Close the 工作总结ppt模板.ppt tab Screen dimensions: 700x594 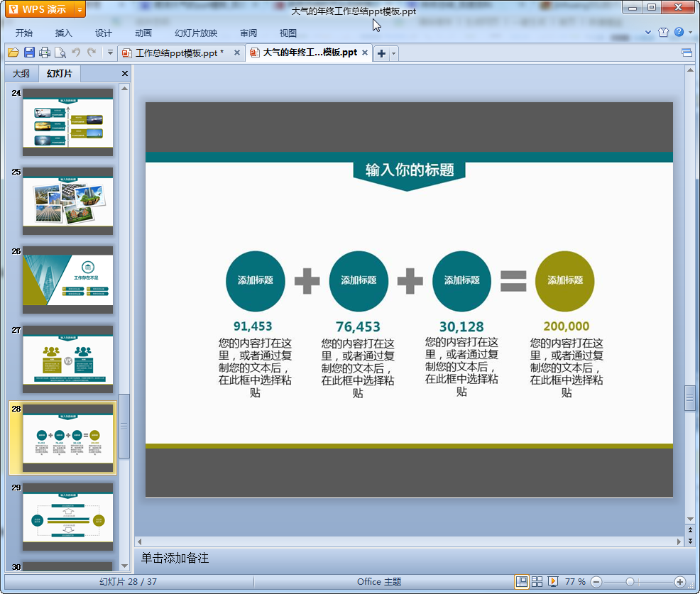click(237, 53)
